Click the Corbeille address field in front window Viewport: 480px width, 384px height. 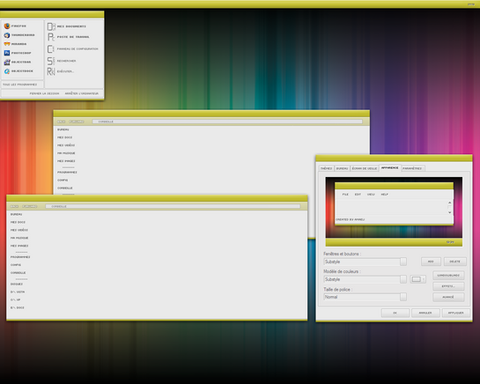(x=173, y=207)
